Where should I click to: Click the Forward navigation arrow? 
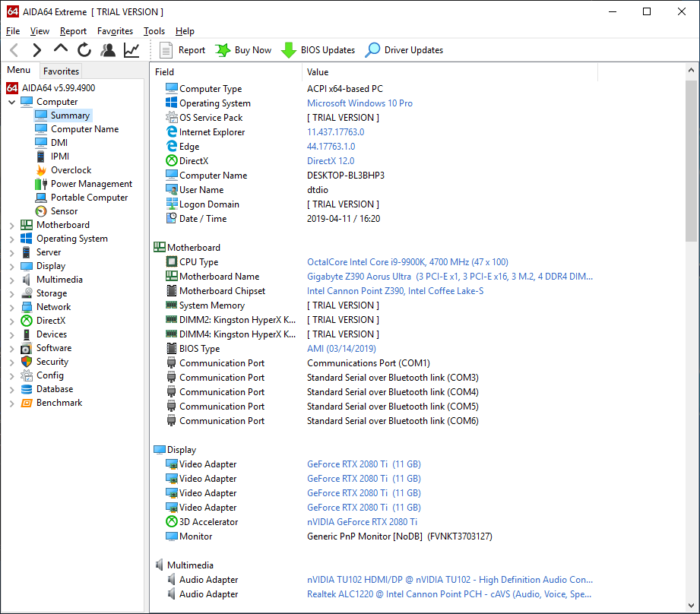click(x=37, y=50)
